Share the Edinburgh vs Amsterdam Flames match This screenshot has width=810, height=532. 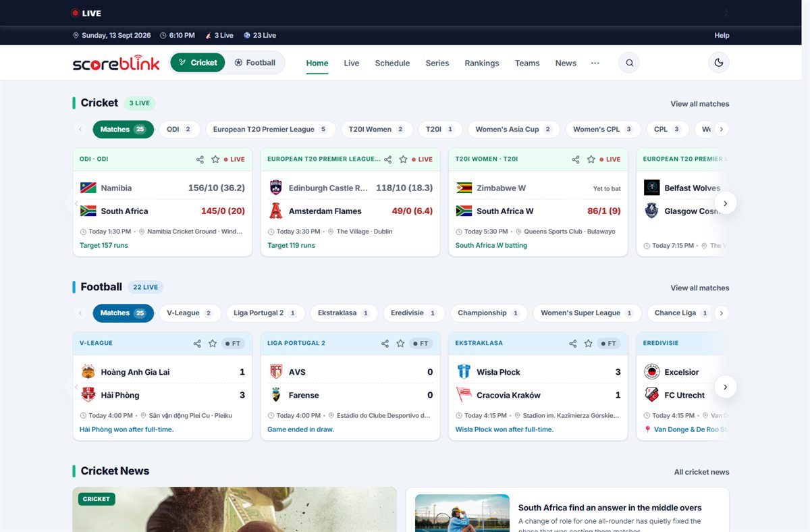pyautogui.click(x=387, y=159)
